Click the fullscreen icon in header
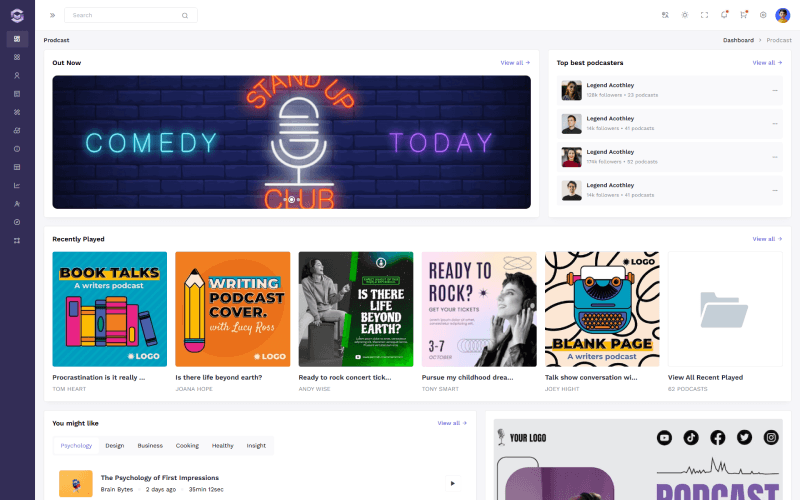800x500 pixels. [704, 15]
